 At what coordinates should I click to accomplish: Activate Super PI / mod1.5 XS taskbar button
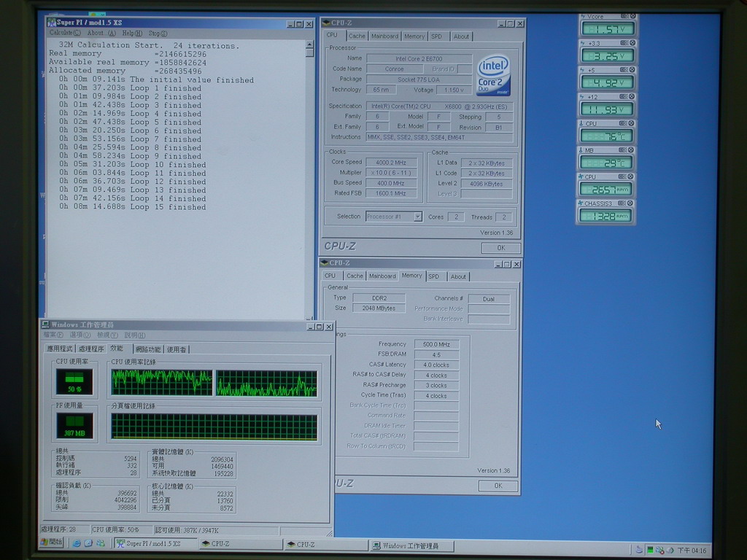[155, 543]
